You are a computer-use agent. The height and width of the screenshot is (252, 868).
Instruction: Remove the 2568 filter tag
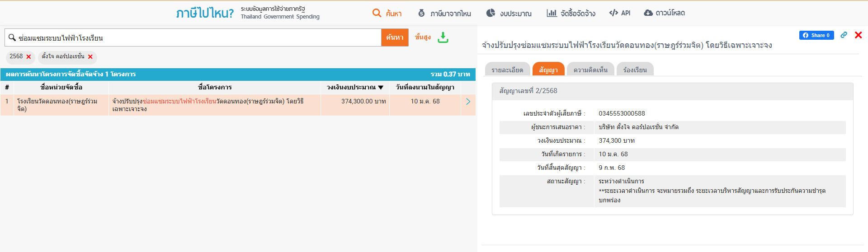pos(28,57)
